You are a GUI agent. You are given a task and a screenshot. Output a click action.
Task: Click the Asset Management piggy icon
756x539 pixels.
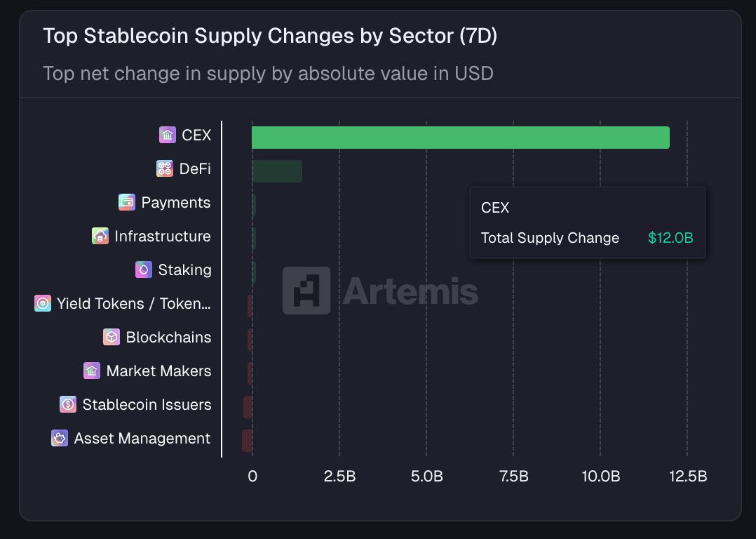point(60,438)
